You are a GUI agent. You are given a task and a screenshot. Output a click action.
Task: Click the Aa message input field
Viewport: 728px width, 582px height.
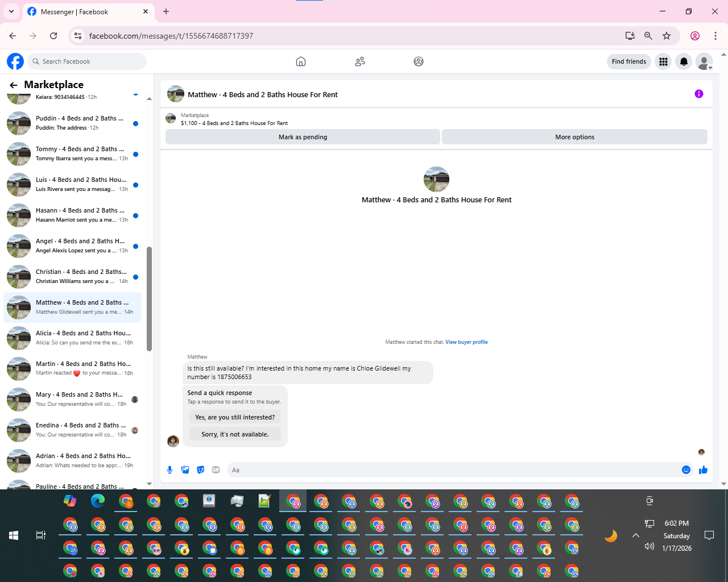tap(453, 470)
